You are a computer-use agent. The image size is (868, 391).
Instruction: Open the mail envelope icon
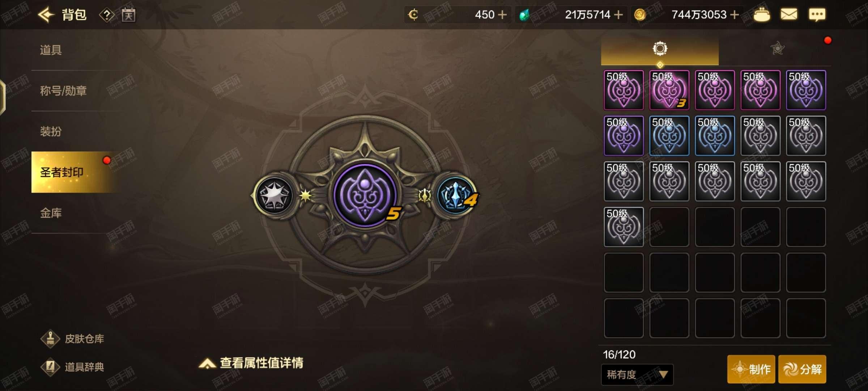pyautogui.click(x=789, y=14)
